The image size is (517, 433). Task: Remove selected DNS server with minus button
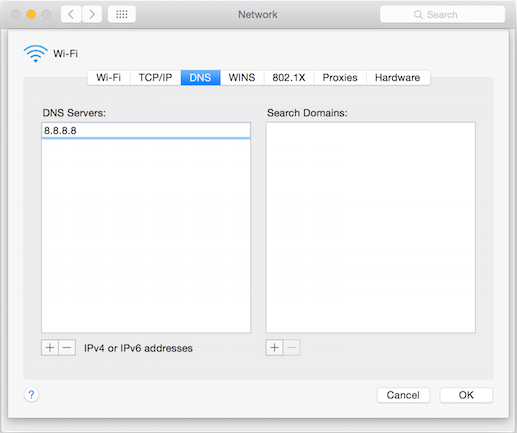[x=67, y=348]
